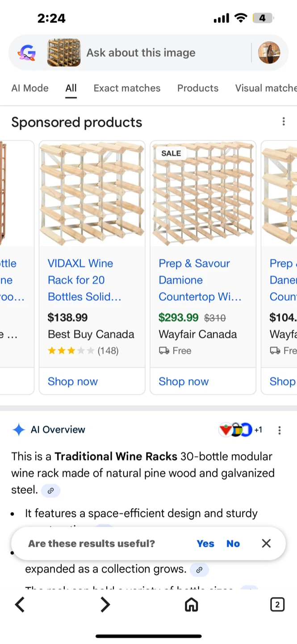The image size is (297, 644).
Task: Answer No to results useful prompt
Action: (233, 543)
